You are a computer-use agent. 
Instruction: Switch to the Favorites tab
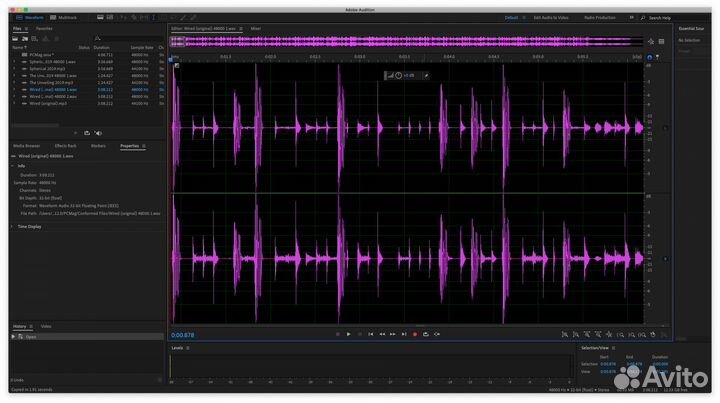[44, 28]
